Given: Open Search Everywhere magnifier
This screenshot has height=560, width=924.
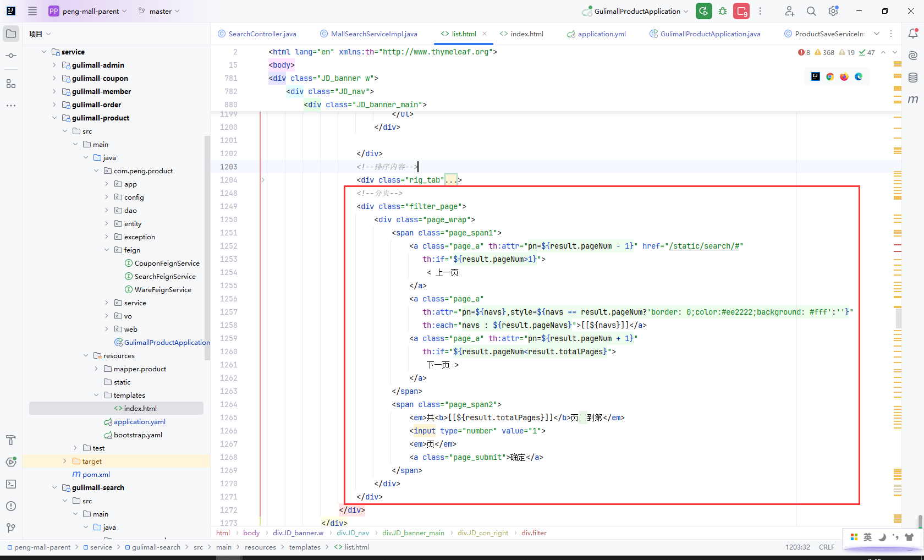Looking at the screenshot, I should point(811,11).
